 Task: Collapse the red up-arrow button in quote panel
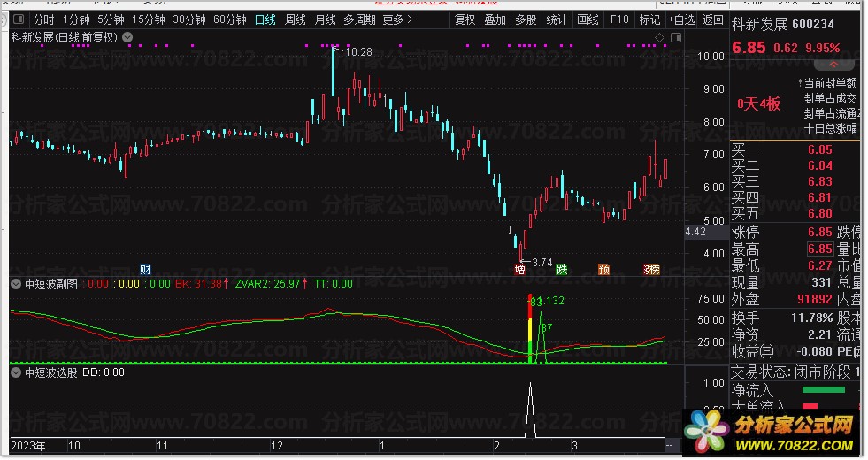pyautogui.click(x=833, y=65)
